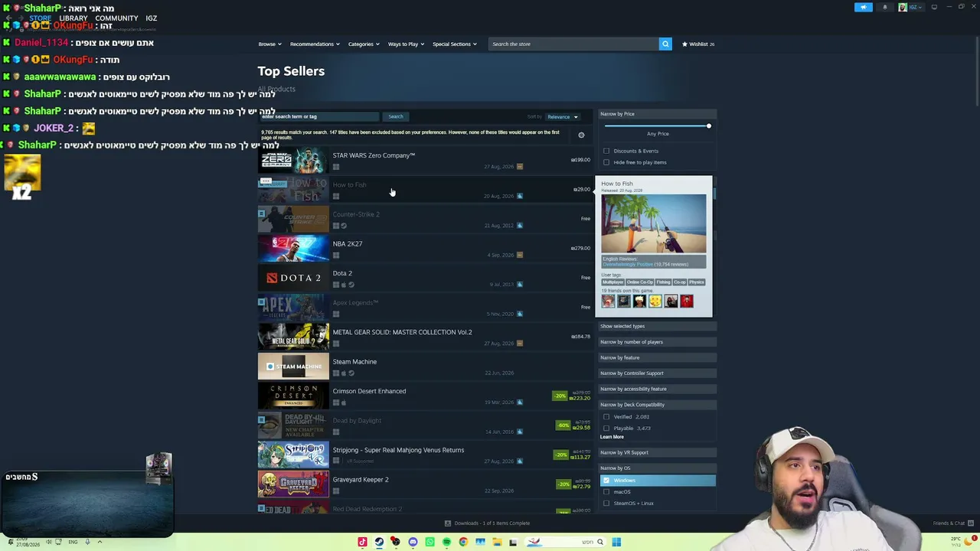Click the Steam Machine capsule image
Image resolution: width=980 pixels, height=551 pixels.
click(x=293, y=367)
